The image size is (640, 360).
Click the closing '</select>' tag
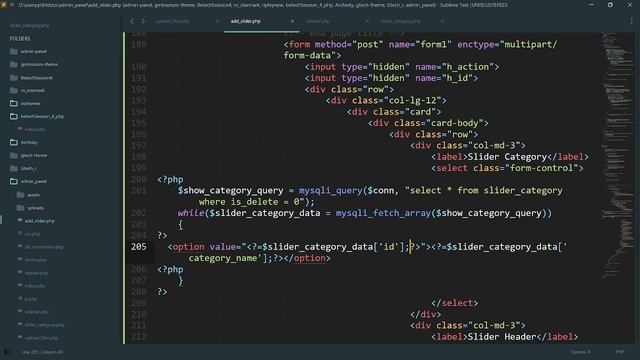tap(455, 303)
